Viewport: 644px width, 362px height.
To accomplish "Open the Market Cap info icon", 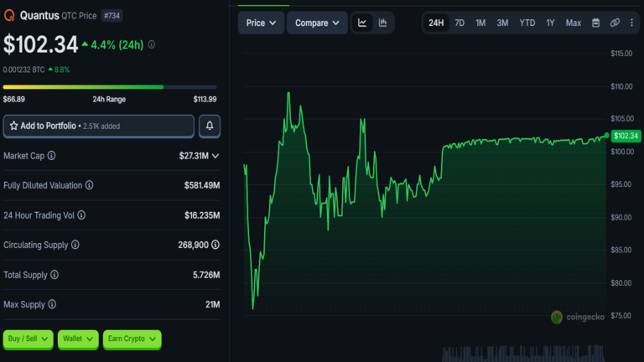I will pyautogui.click(x=51, y=156).
